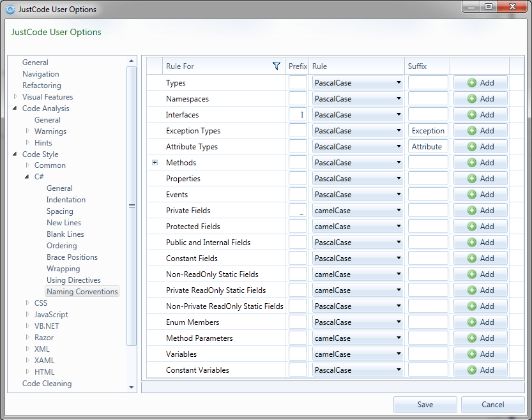Collapse the C# tree node
The image size is (532, 420).
tap(27, 177)
